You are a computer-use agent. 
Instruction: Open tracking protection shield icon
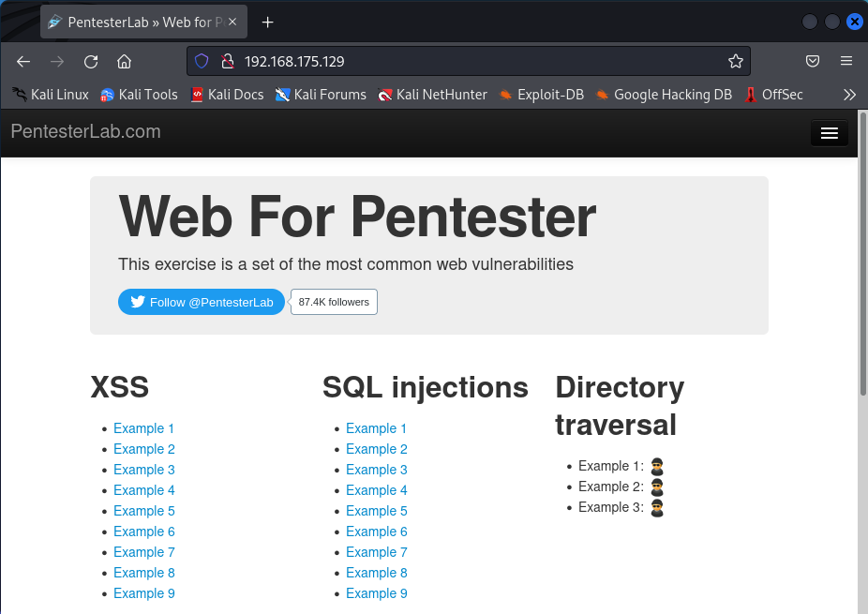click(x=202, y=61)
